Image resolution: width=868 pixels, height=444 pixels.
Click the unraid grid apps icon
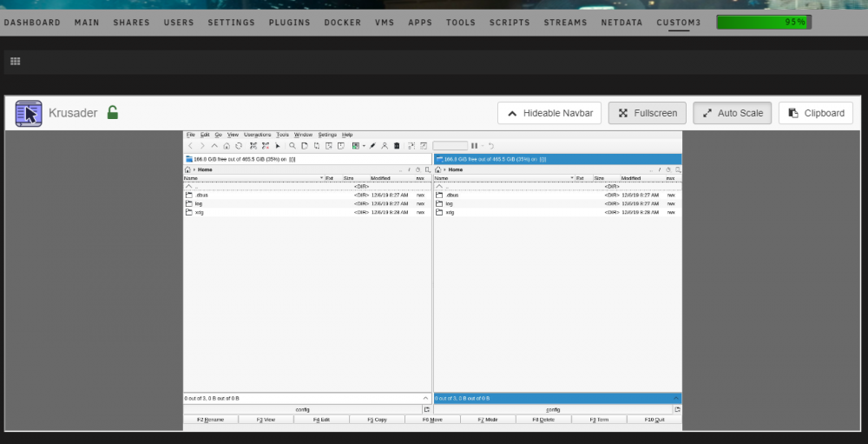16,62
